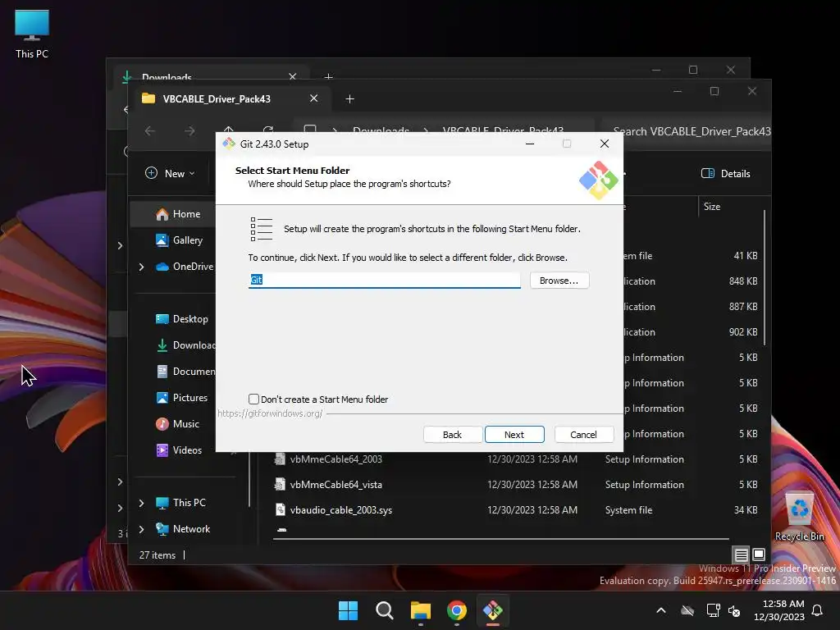Expand the OneDrive tree node
Screen dimensions: 840x630
[x=141, y=267]
